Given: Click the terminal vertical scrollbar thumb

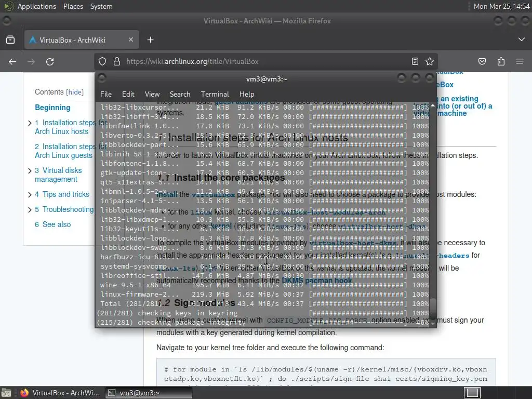Looking at the screenshot, I should 433,308.
